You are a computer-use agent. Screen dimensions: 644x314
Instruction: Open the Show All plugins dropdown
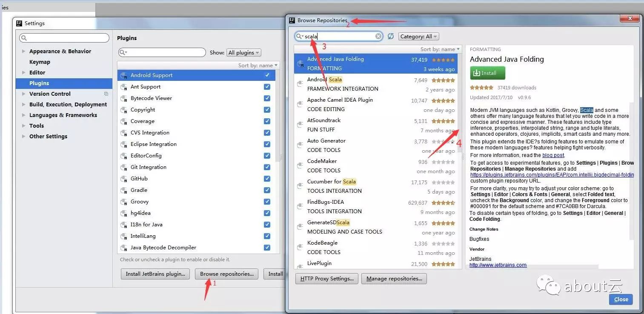[244, 53]
